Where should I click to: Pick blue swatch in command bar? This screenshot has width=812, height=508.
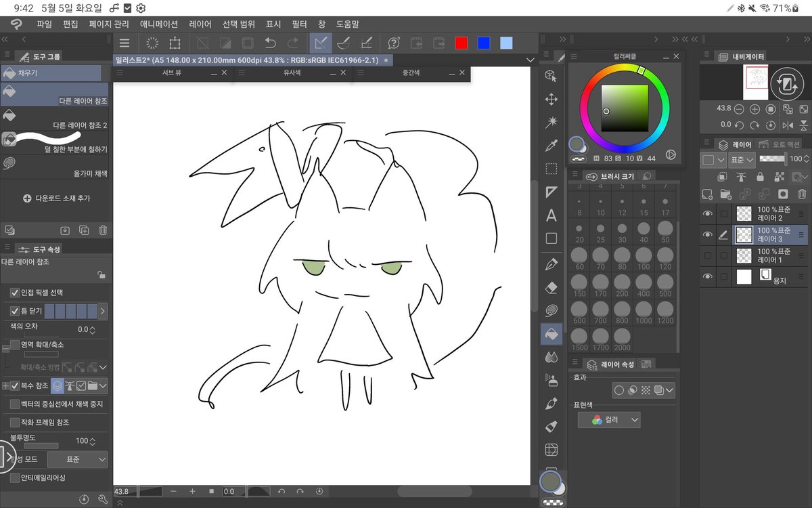tap(483, 43)
